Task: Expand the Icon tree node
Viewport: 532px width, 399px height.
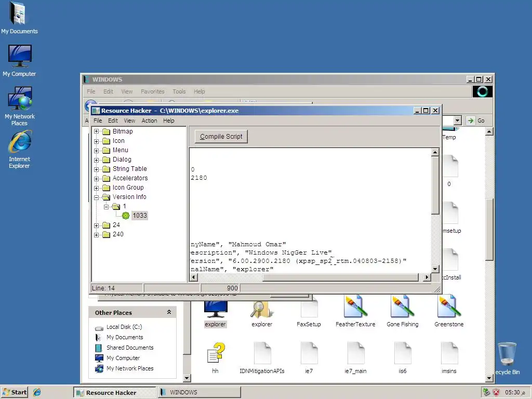Action: pyautogui.click(x=96, y=141)
